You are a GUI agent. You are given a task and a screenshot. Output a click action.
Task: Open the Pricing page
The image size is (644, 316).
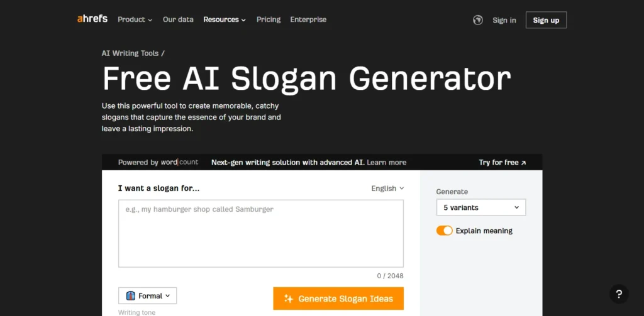pyautogui.click(x=269, y=19)
